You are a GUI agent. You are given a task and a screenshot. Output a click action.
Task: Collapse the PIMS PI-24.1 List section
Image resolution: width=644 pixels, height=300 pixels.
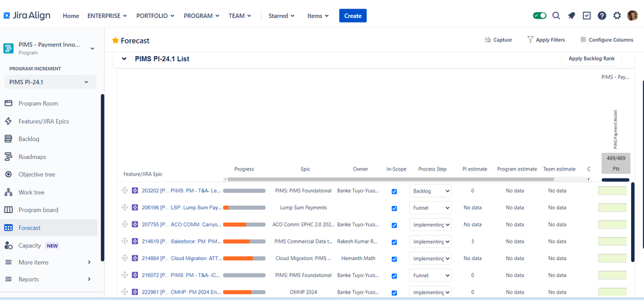[124, 59]
